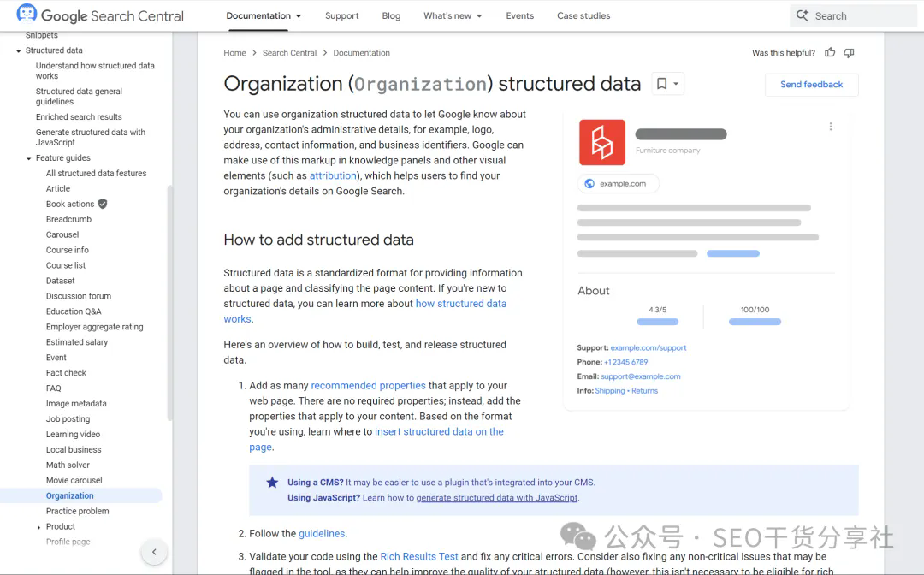The width and height of the screenshot is (924, 575).
Task: Open the recommended properties link
Action: point(368,385)
